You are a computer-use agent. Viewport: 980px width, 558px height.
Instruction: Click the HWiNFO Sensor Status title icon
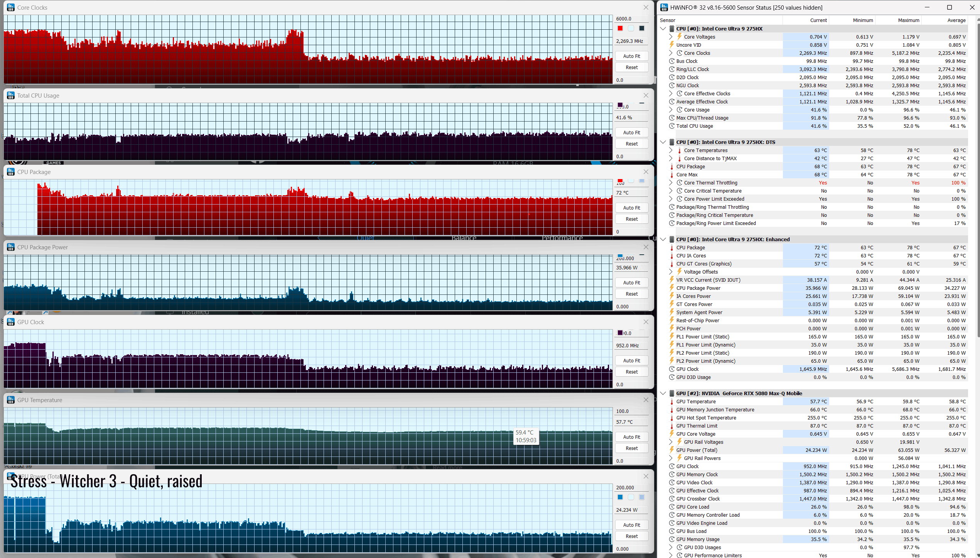click(664, 7)
